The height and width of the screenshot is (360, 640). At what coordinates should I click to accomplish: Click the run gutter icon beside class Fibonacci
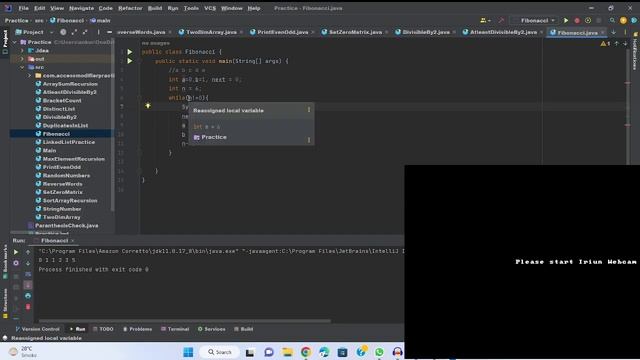pyautogui.click(x=130, y=52)
